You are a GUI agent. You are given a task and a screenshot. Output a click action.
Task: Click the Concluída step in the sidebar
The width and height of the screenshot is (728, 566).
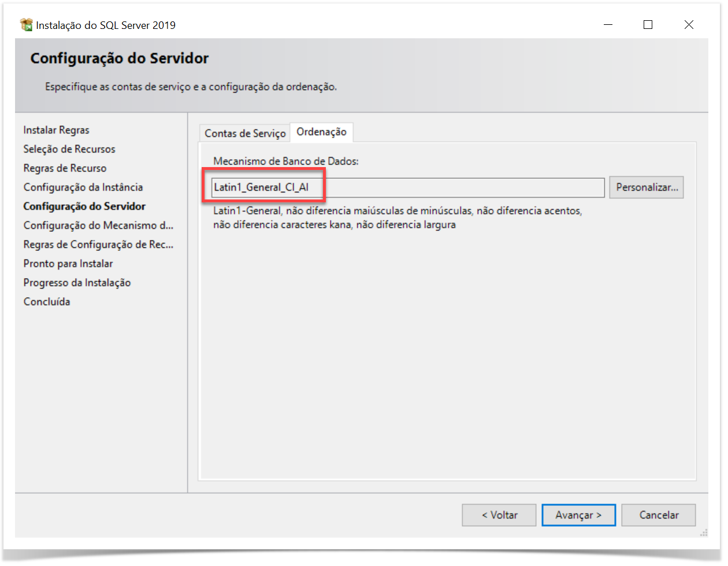tap(47, 302)
